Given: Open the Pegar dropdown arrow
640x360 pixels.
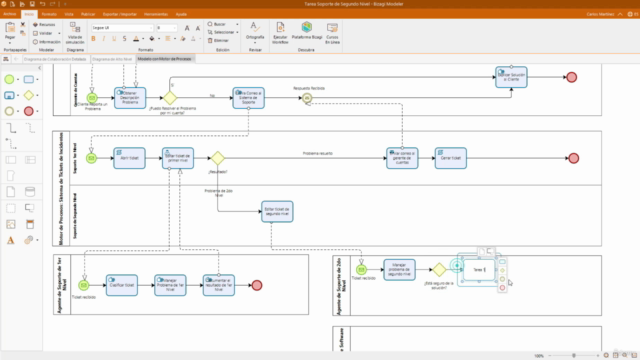Looking at the screenshot, I should 10,43.
